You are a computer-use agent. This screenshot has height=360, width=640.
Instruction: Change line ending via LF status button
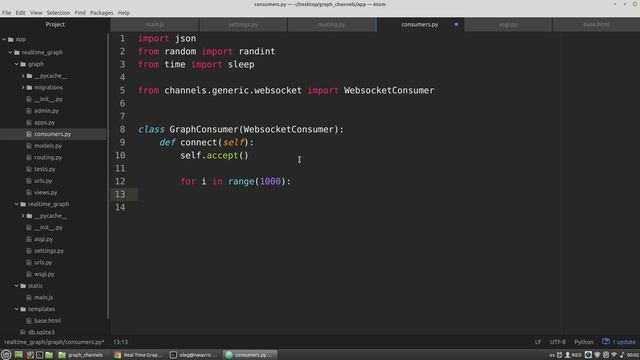coord(538,342)
